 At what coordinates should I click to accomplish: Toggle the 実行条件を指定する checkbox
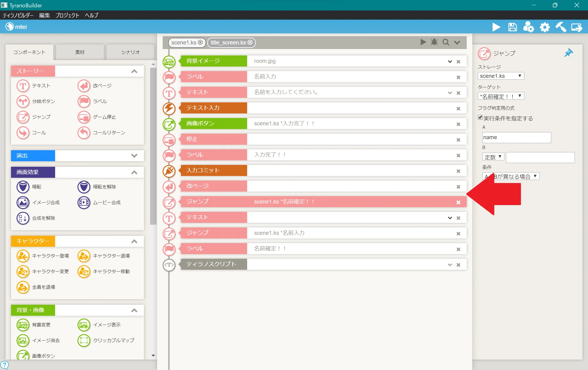point(480,118)
